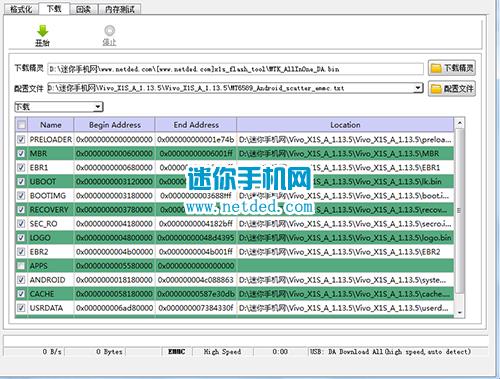Viewport: 500px width, 379px height.
Task: Click End Address 0x000000004c088863 cell
Action: (x=196, y=280)
